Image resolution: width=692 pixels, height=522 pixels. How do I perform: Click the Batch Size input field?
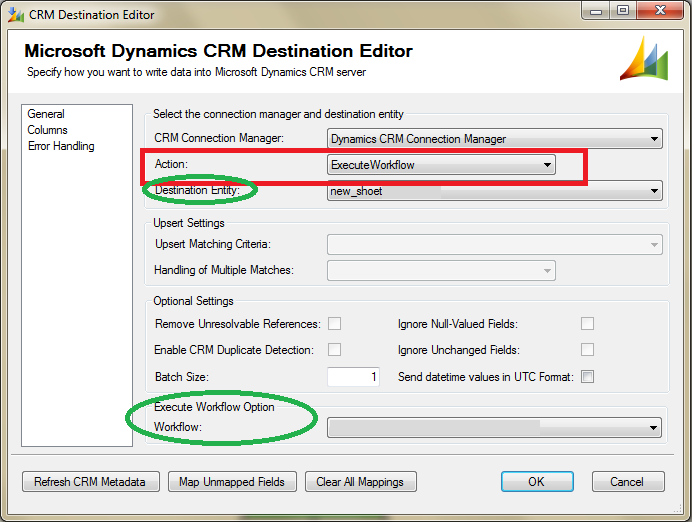point(353,377)
